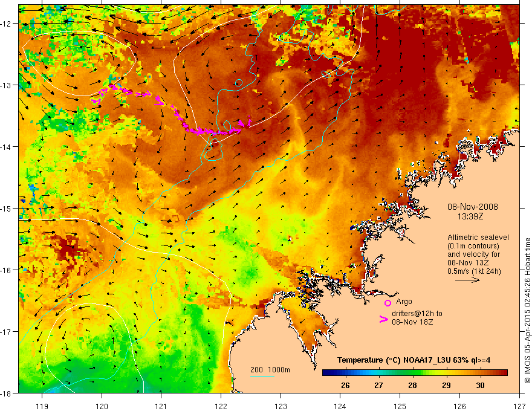Viewport: 532px width, 411px height.
Task: Click the temperature color bar
Action: point(415,373)
